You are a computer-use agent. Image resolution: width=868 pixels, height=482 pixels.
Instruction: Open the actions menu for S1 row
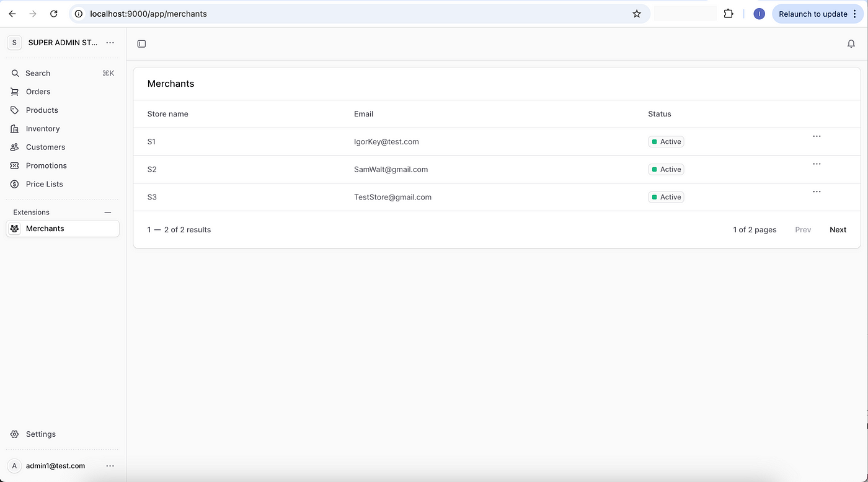pos(817,136)
